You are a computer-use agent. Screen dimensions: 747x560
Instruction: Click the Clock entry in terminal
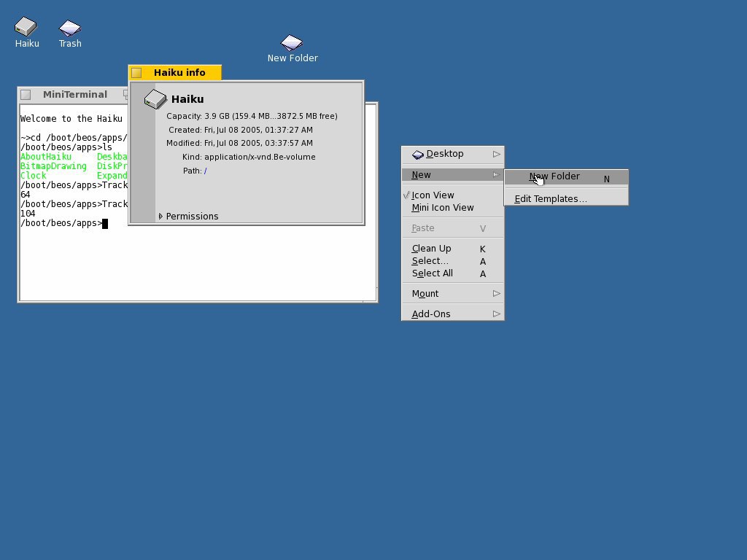[34, 176]
